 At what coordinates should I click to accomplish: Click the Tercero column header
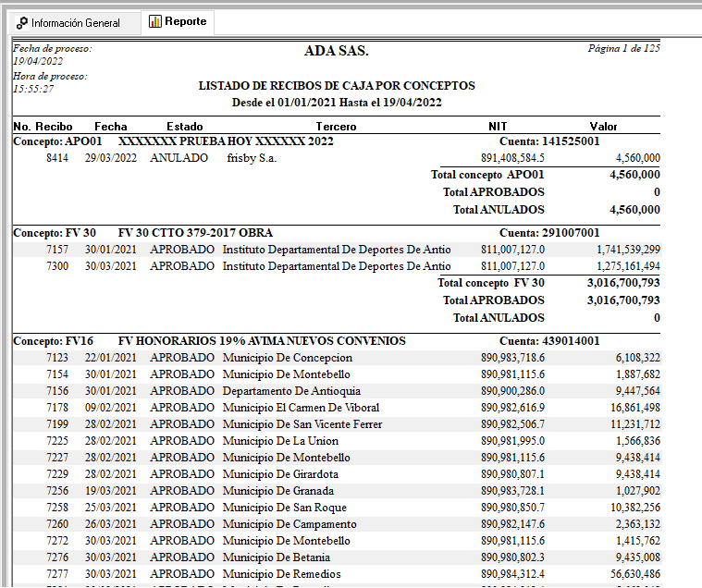(336, 126)
